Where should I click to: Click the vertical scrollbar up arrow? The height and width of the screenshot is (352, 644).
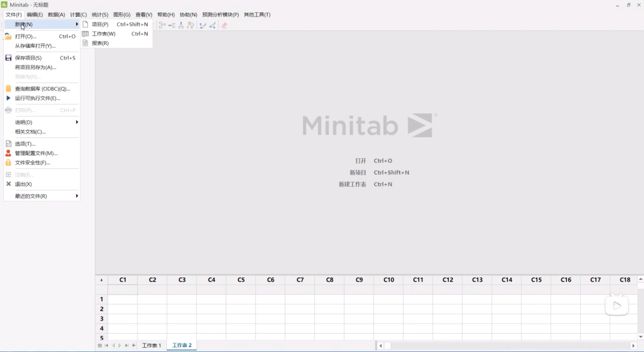641,280
